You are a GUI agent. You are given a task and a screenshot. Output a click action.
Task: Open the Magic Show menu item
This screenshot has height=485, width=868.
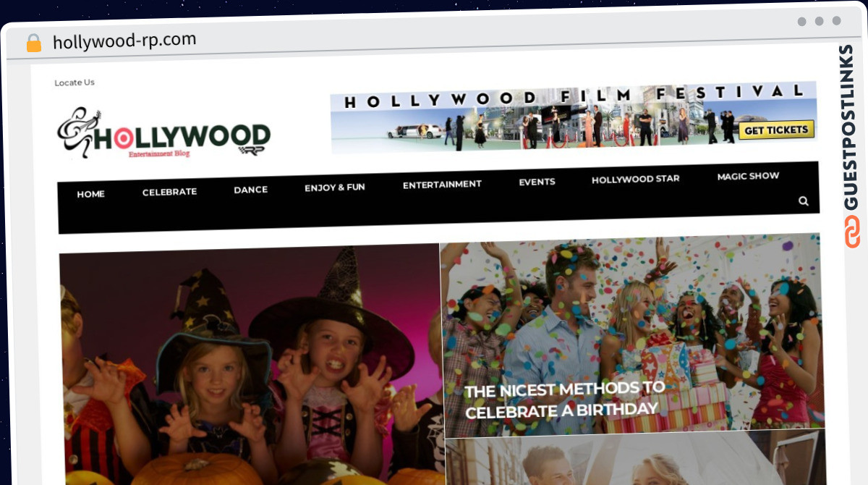pyautogui.click(x=748, y=176)
